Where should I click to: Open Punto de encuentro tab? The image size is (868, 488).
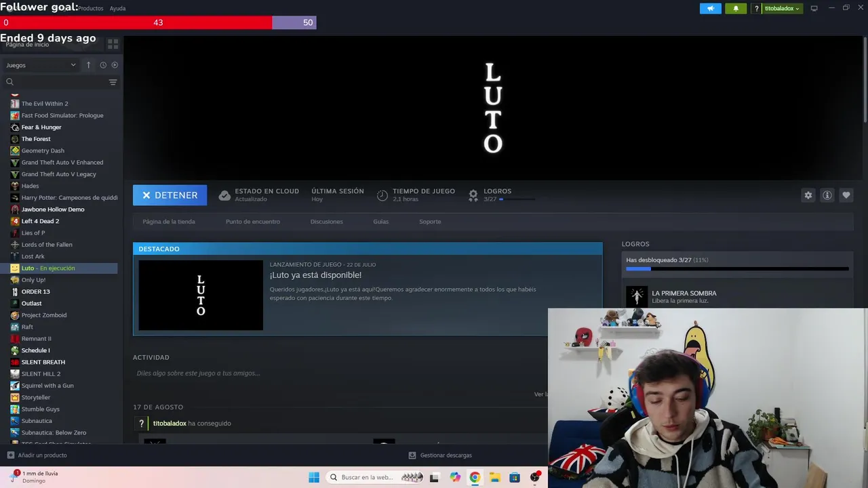click(253, 222)
